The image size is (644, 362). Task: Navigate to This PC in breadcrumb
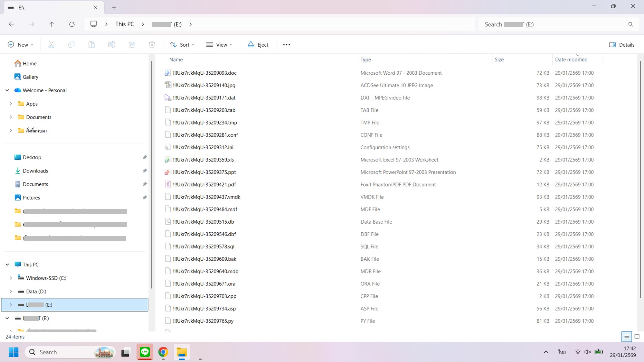point(125,24)
